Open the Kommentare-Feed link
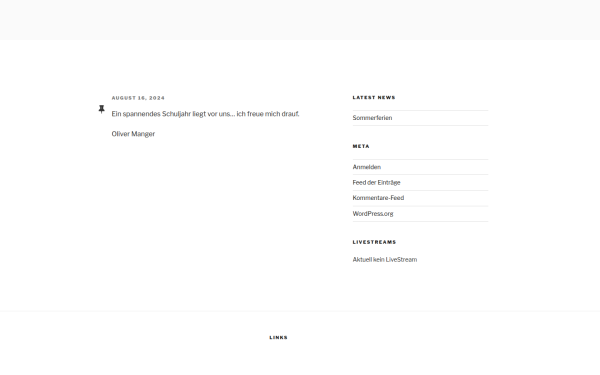 tap(378, 198)
